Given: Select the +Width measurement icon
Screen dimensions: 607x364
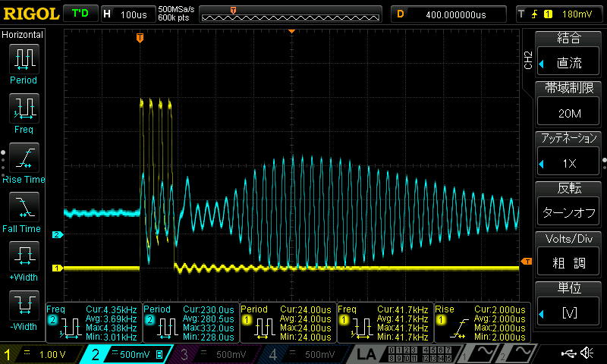Looking at the screenshot, I should pyautogui.click(x=23, y=257).
